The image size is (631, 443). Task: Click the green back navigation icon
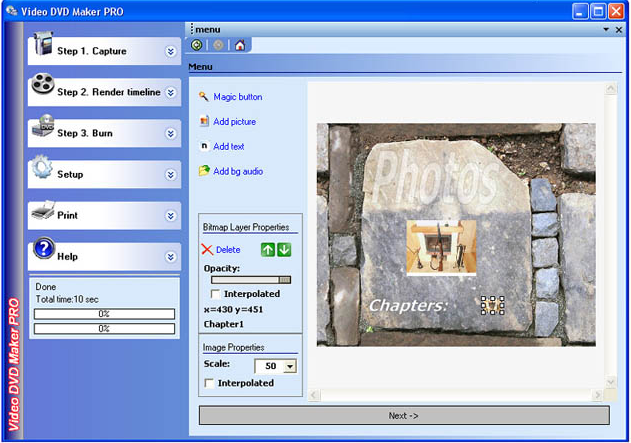197,45
